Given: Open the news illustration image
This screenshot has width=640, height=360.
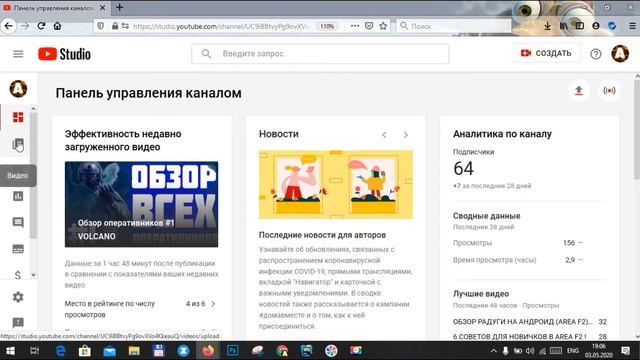Looking at the screenshot, I should 336,184.
